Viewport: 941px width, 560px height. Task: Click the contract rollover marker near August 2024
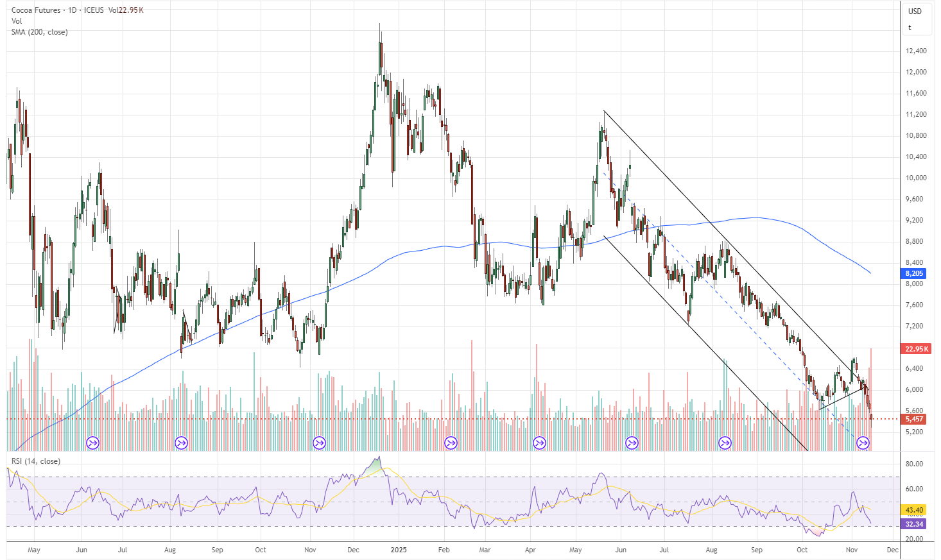[x=182, y=443]
